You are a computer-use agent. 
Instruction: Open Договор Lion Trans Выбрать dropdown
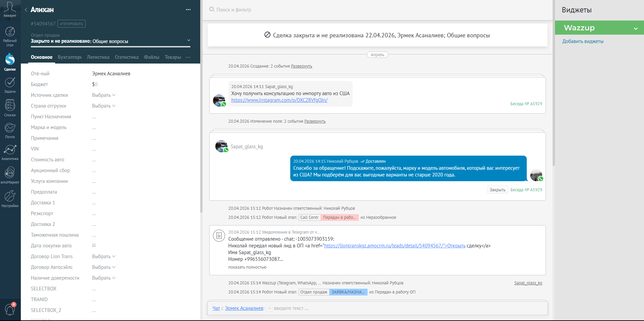104,256
